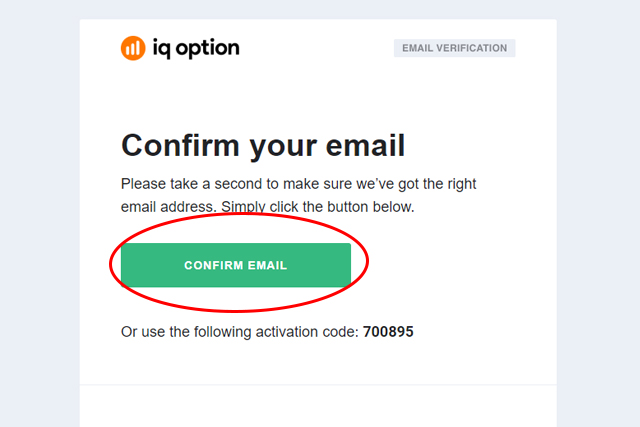Click the orange IQ Option bar-chart logo icon
Image resolution: width=640 pixels, height=427 pixels.
coord(133,48)
